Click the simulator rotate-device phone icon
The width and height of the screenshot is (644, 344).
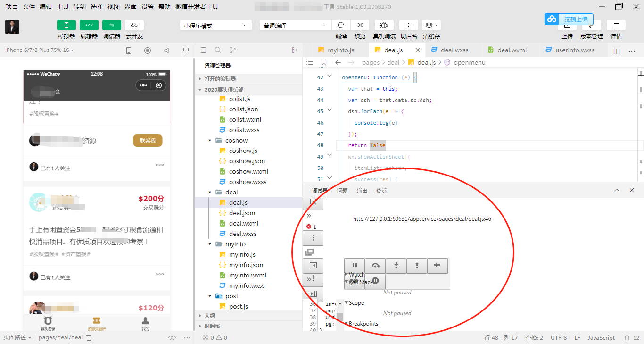(x=129, y=50)
